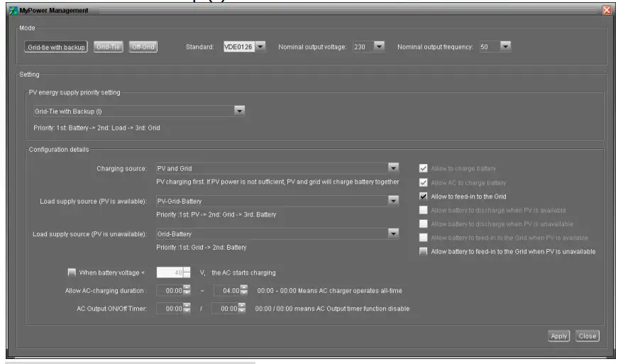Expand PV energy supply priority dropdown
The height and width of the screenshot is (364, 618).
[x=239, y=111]
